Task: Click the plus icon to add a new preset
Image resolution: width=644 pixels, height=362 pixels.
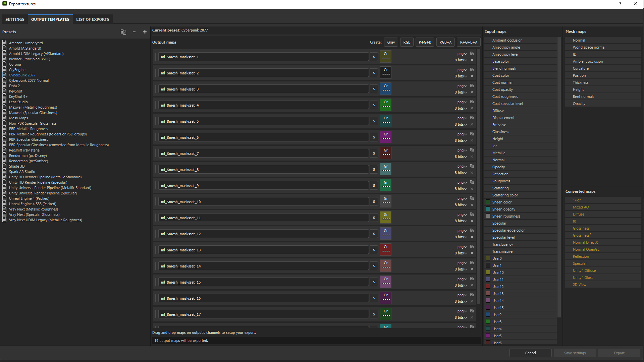Action: coord(145,32)
